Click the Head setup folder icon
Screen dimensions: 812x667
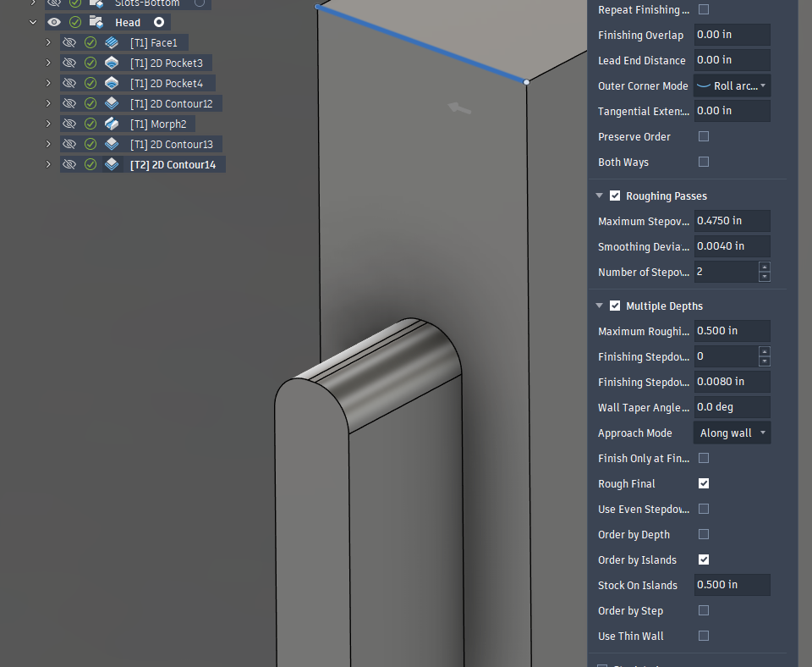click(96, 22)
